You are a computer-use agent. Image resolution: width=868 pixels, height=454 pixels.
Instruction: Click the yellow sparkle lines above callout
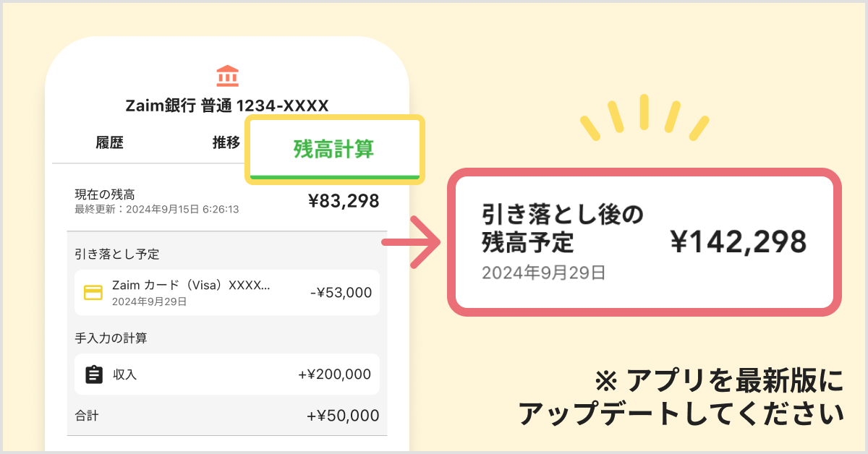click(644, 116)
